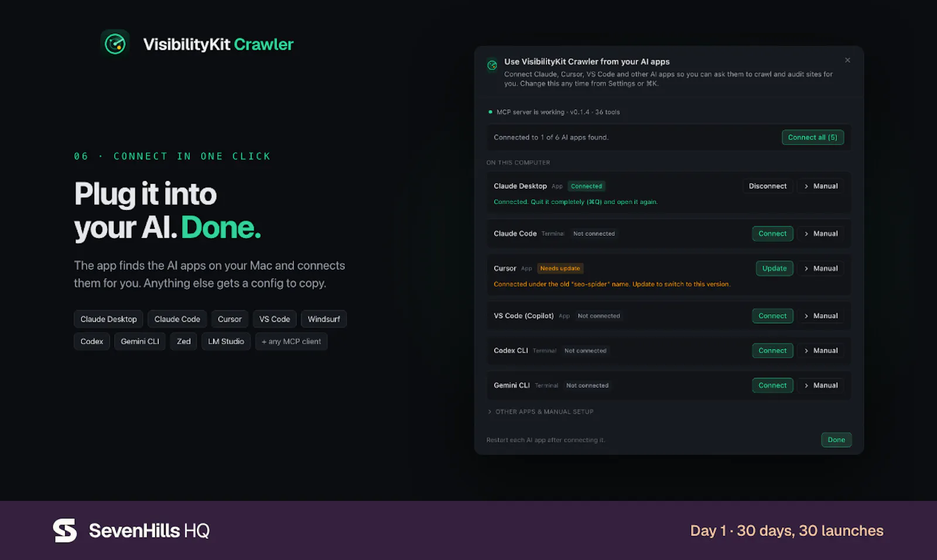Click the crawler icon in the dialog header

pyautogui.click(x=492, y=65)
